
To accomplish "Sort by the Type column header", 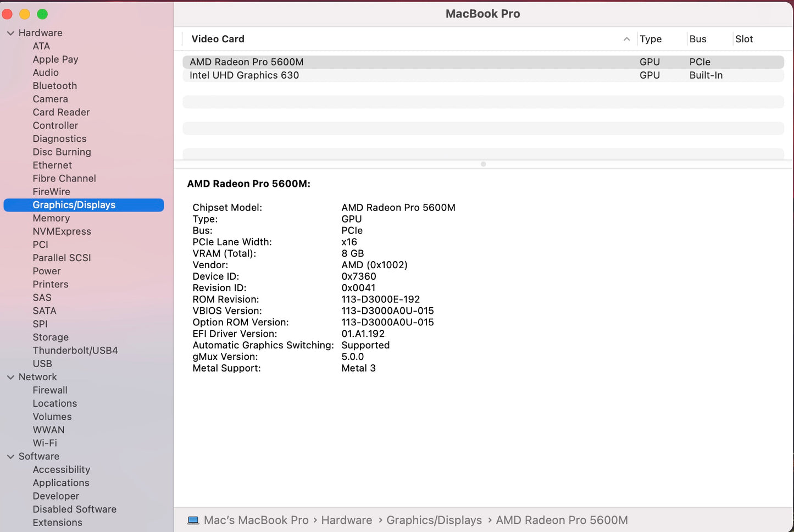I will (651, 39).
